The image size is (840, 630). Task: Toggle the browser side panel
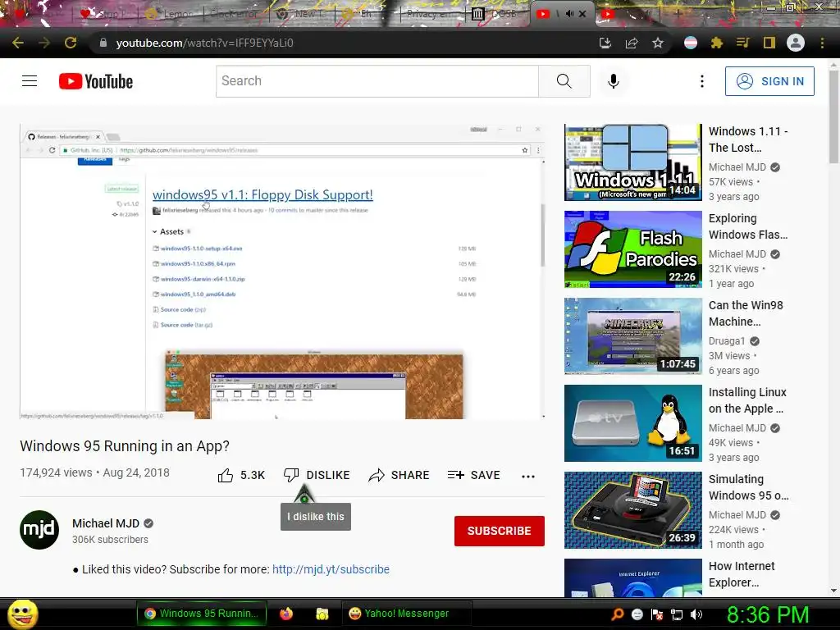click(769, 43)
